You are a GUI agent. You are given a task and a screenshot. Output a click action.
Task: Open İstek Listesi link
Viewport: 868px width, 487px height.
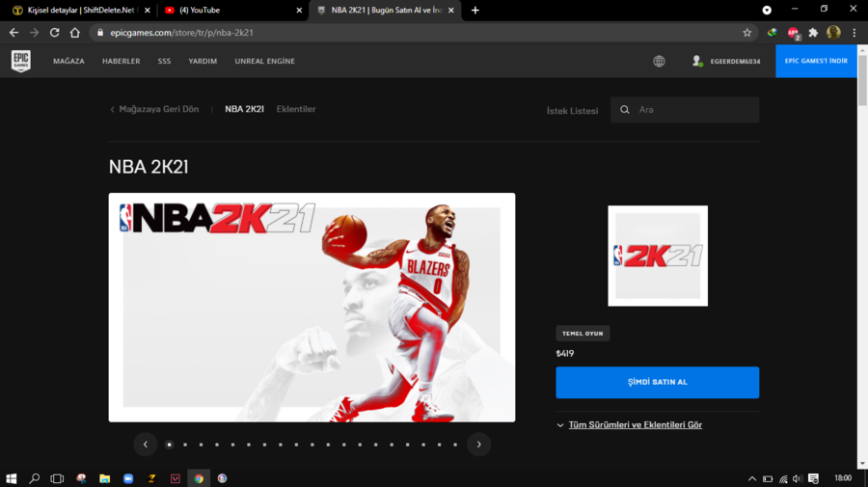pyautogui.click(x=572, y=111)
